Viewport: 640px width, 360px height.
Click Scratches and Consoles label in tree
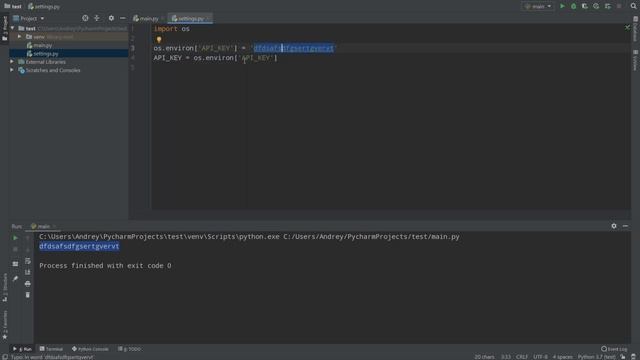click(x=53, y=70)
